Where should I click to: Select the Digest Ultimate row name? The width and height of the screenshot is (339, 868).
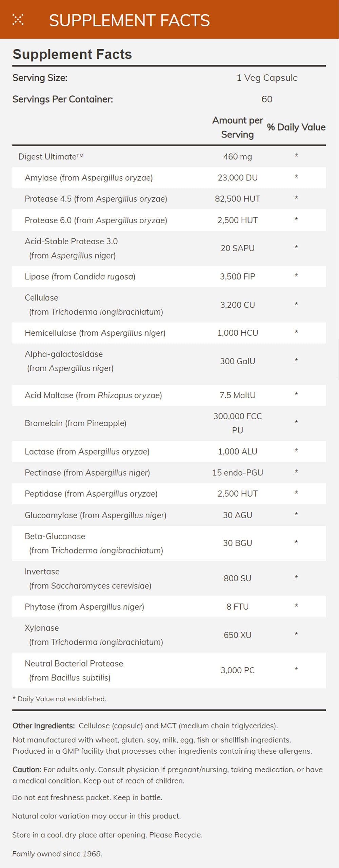51,156
